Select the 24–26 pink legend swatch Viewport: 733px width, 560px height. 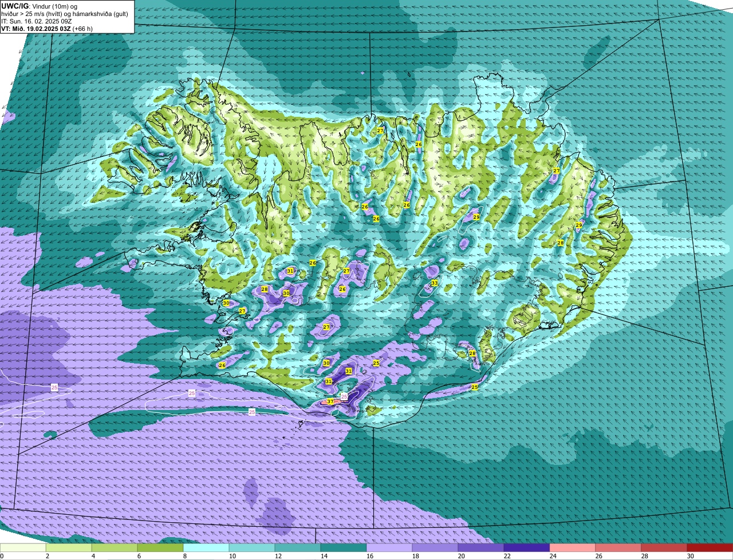click(573, 548)
